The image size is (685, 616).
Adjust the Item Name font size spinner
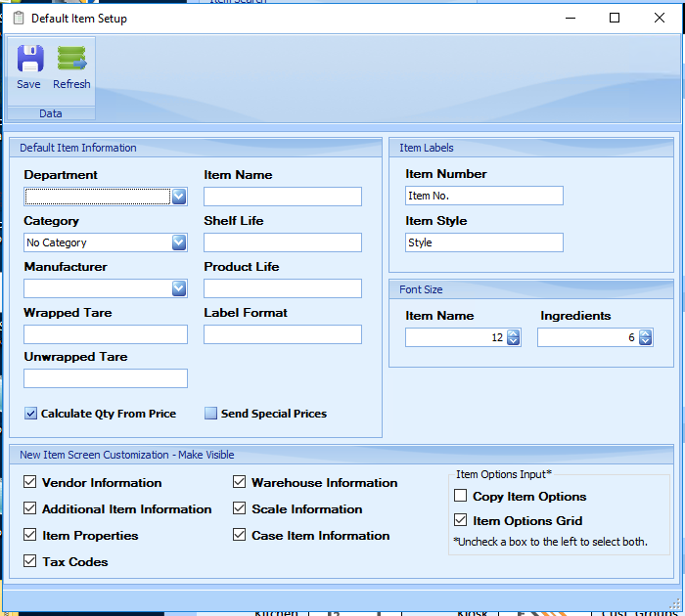tap(514, 337)
